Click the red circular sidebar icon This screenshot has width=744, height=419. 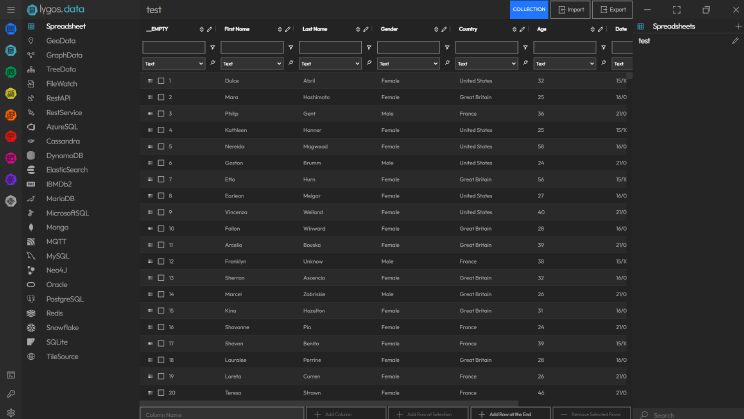click(10, 137)
